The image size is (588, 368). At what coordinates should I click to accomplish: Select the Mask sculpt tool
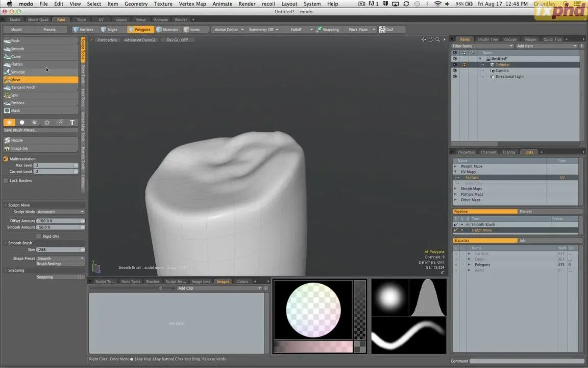pos(40,110)
